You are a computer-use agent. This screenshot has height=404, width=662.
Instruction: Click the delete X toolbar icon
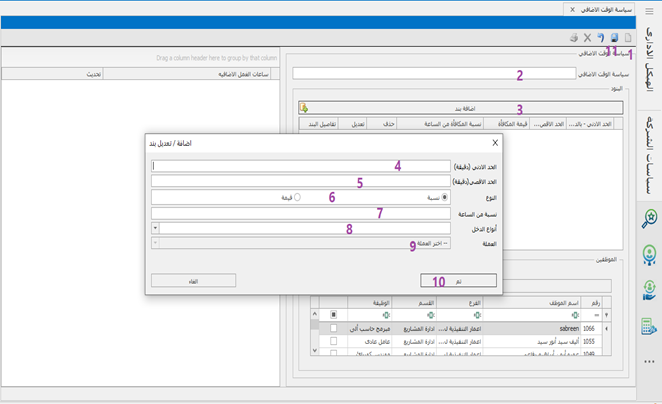587,38
